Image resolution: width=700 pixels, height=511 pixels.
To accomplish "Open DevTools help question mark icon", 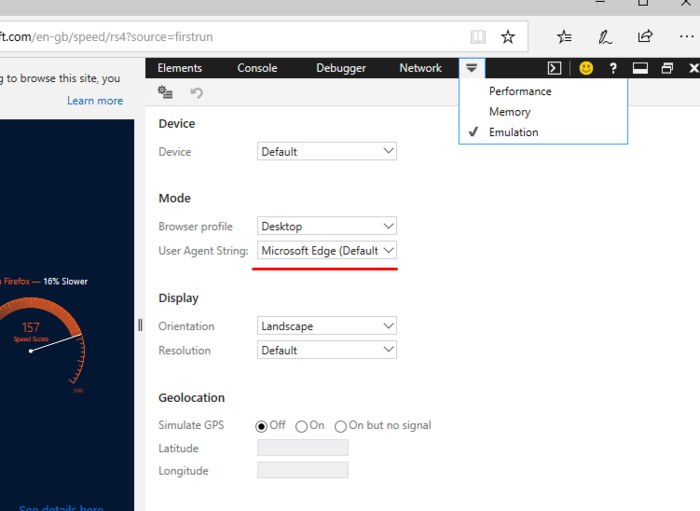I will click(613, 68).
